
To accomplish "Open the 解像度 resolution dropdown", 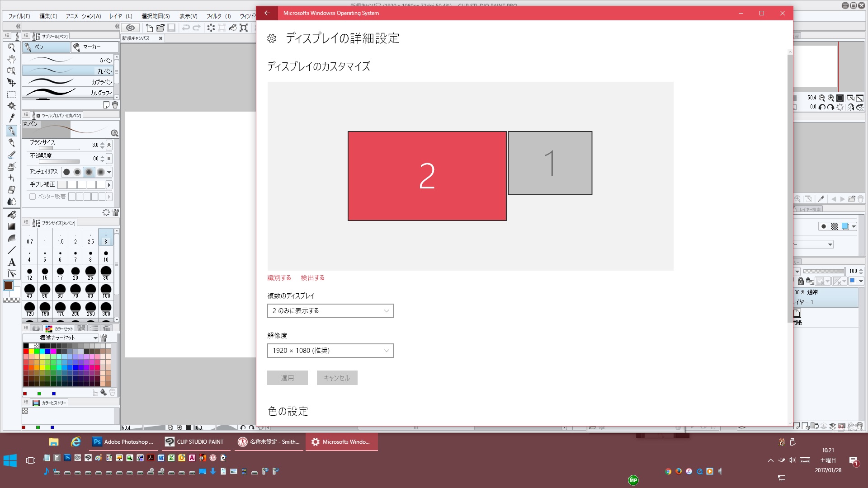I will pyautogui.click(x=330, y=351).
